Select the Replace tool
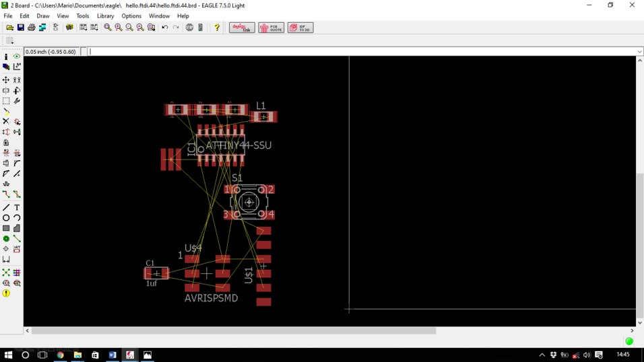 [17, 132]
